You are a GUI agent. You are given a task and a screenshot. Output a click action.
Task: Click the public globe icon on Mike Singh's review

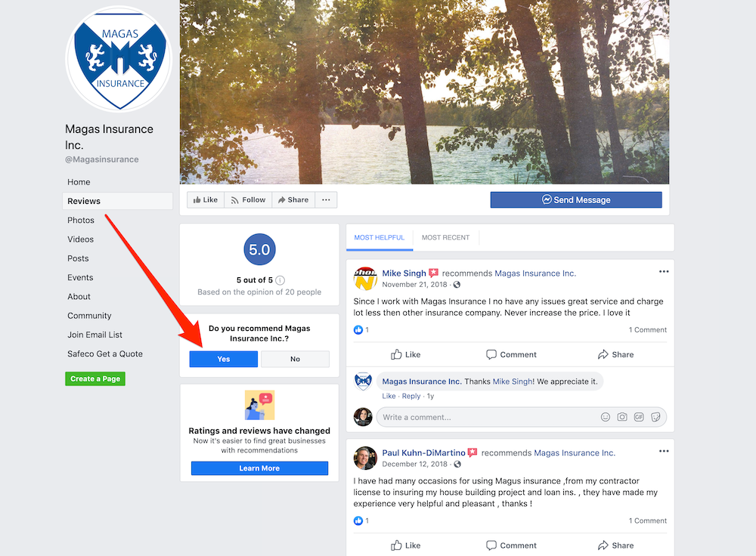coord(457,284)
